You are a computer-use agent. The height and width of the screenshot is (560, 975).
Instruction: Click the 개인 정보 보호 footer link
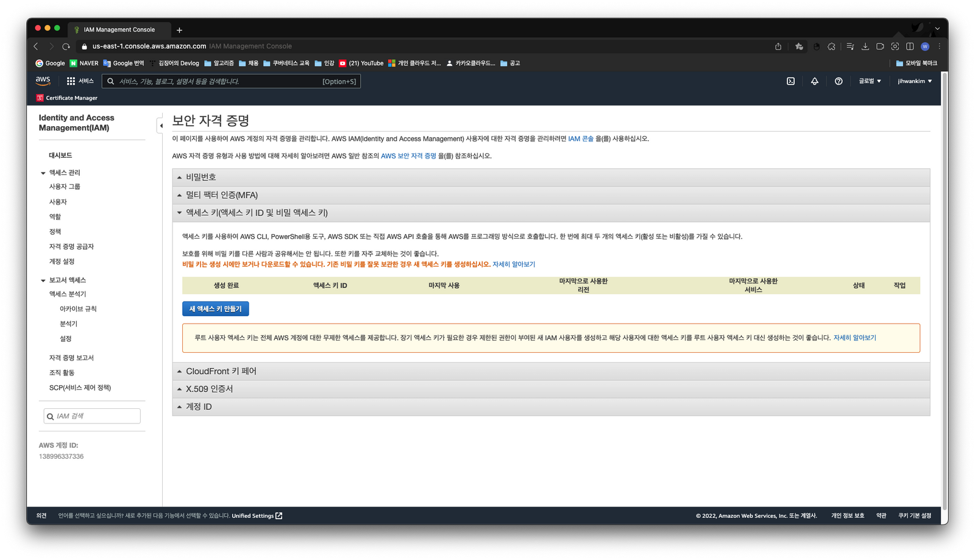pyautogui.click(x=848, y=516)
